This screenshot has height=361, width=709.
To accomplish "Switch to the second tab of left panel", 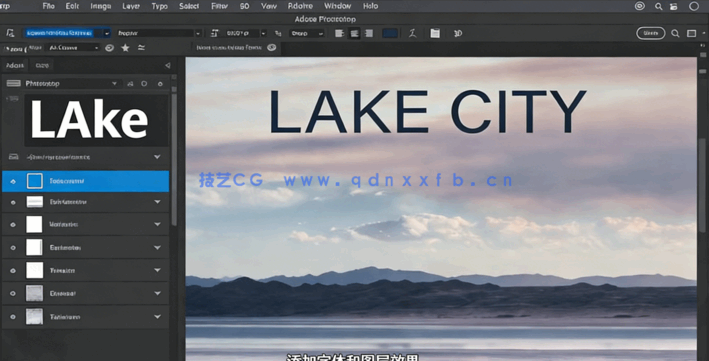I will (x=42, y=65).
